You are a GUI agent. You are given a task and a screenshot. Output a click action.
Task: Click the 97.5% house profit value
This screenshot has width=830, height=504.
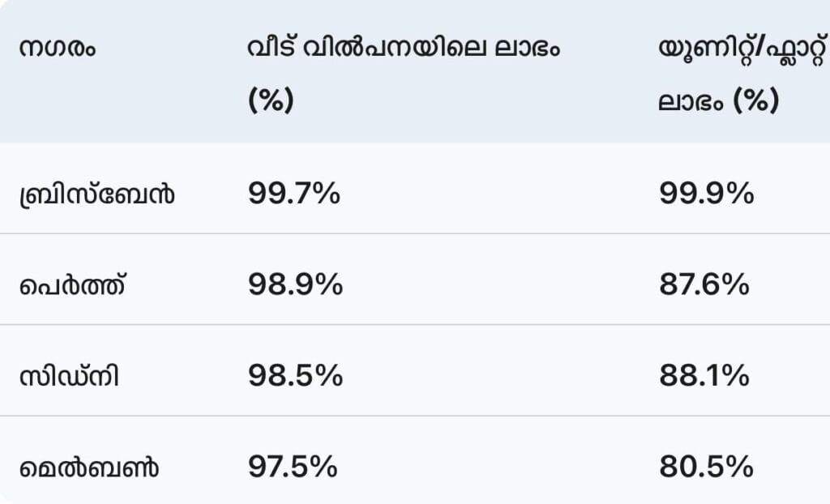(x=293, y=466)
